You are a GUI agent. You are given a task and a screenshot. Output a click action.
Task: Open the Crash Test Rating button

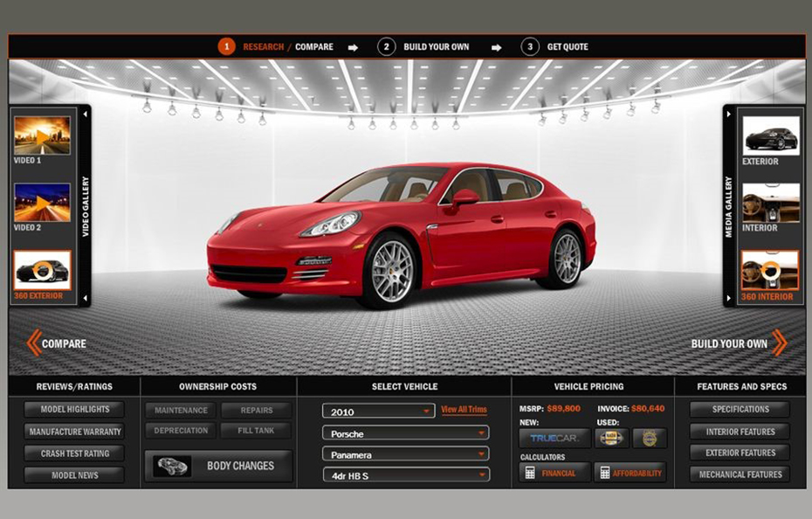[x=74, y=453]
